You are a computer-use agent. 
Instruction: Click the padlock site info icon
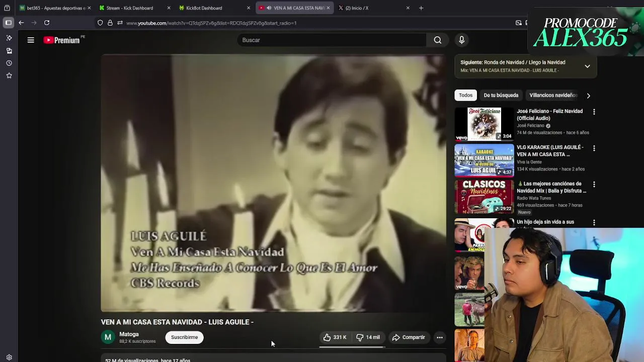(x=110, y=23)
